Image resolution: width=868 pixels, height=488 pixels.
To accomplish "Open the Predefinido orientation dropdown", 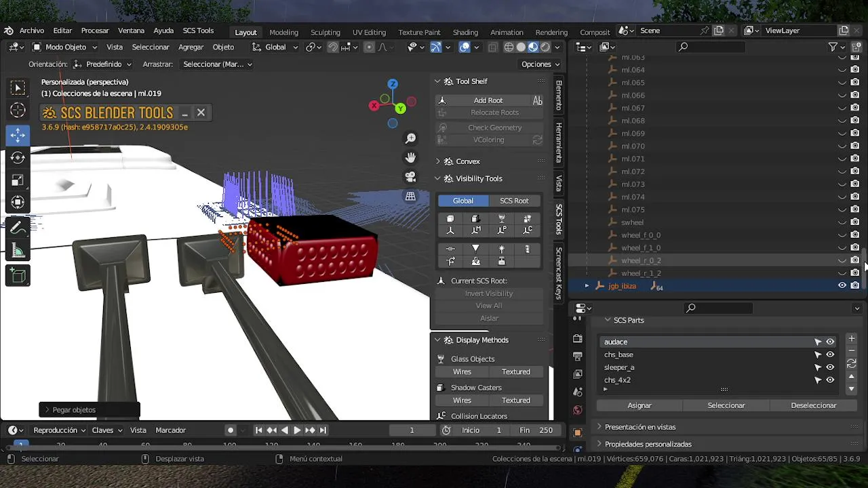I will click(x=102, y=64).
